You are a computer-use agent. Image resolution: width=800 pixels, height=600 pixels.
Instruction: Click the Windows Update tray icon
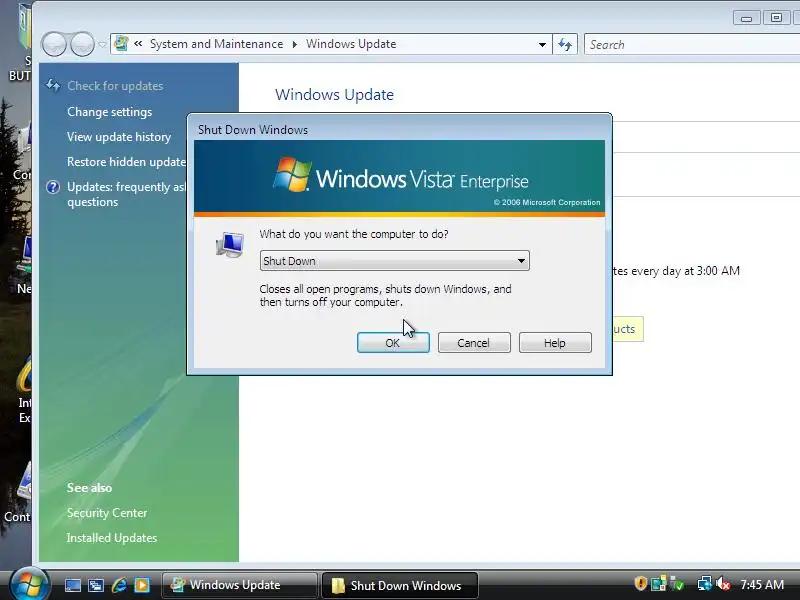[x=658, y=583]
